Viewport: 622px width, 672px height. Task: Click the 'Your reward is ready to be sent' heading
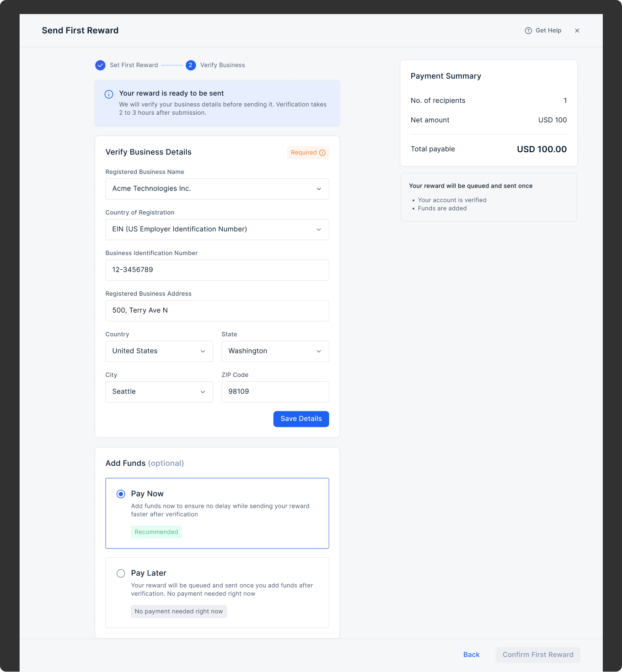(172, 93)
